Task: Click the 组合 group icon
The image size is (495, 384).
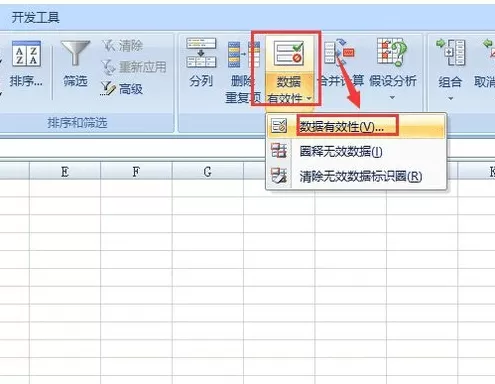Action: [x=450, y=52]
